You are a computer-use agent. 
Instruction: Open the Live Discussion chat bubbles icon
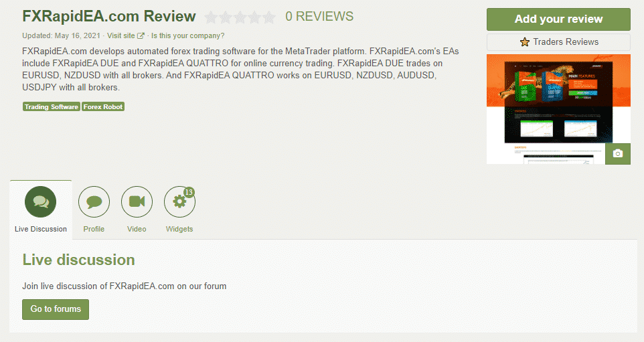click(x=40, y=201)
